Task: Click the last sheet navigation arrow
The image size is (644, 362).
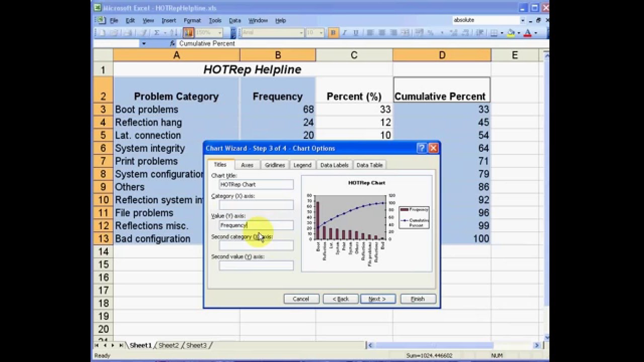Action: [121, 345]
